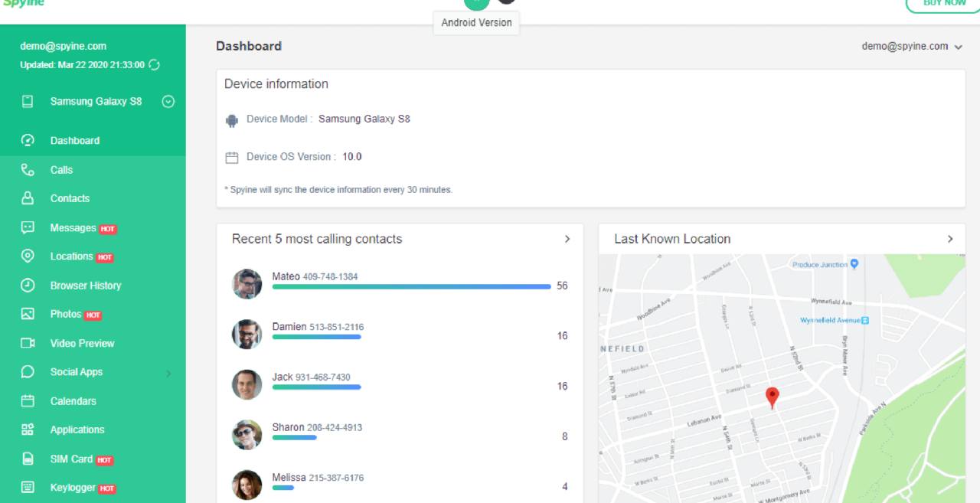Click the Device Model value Samsung Galaxy S8
Viewport: 980px width, 503px height.
364,119
